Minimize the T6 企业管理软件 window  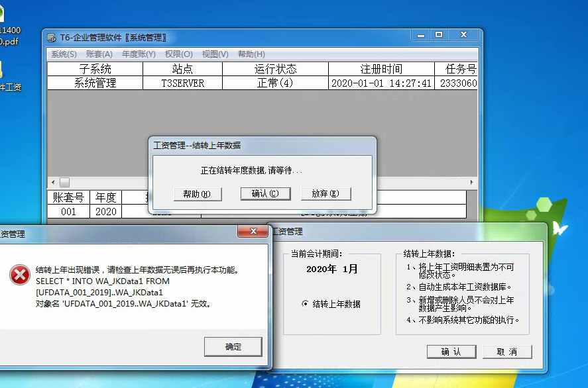[x=421, y=35]
